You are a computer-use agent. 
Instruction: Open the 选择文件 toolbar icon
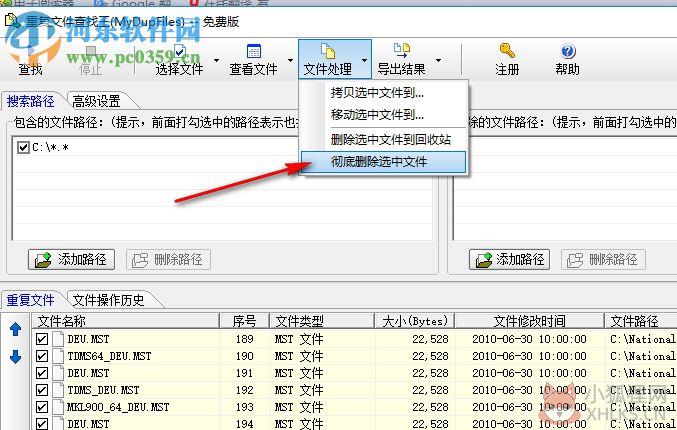180,52
